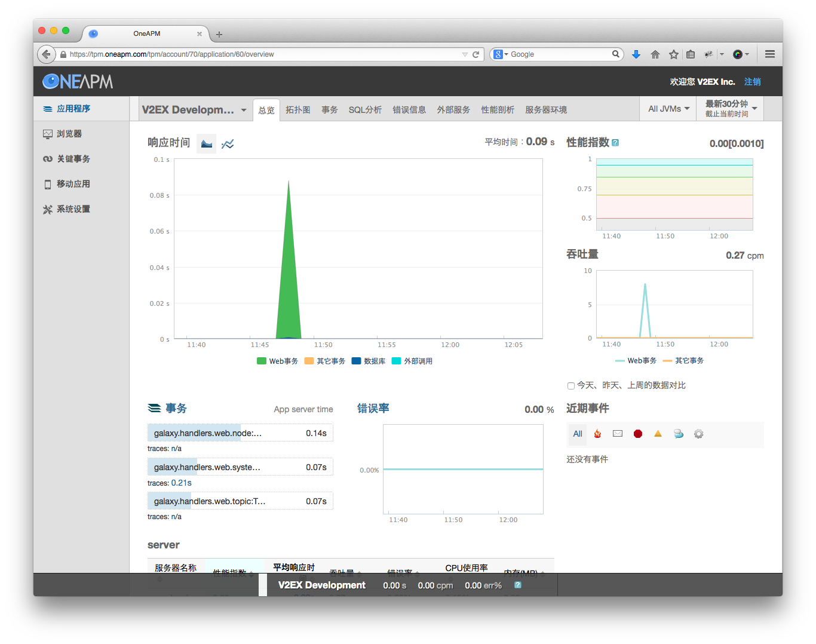Toggle 数据库 series in response time legend
This screenshot has height=644, width=816.
click(x=369, y=361)
